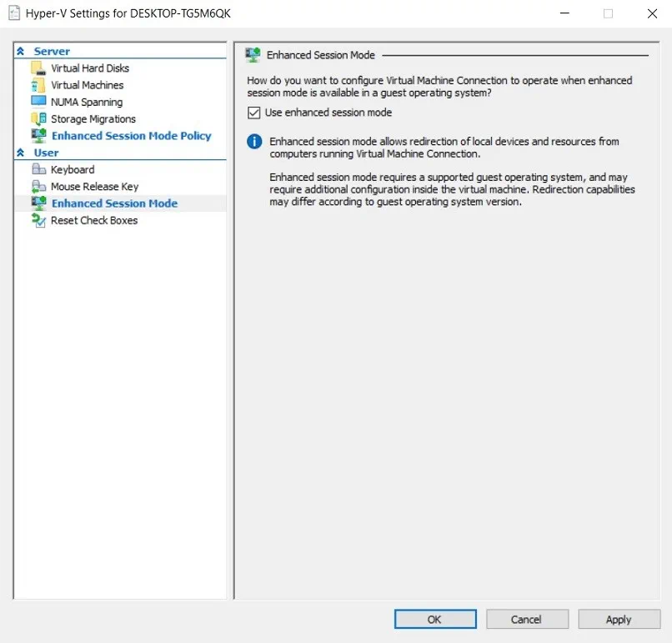
Task: Click the Virtual Hard Disks folder icon
Action: 38,68
